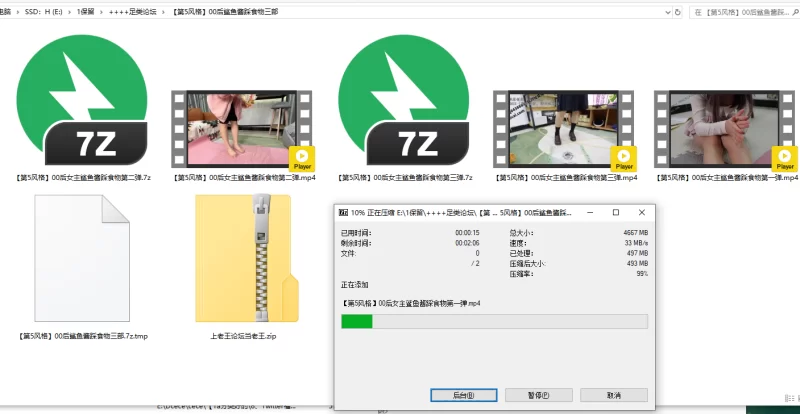Viewport: 800px width, 414px height.
Task: Select the 第三弹.mp4 video thumbnail
Action: pos(564,129)
